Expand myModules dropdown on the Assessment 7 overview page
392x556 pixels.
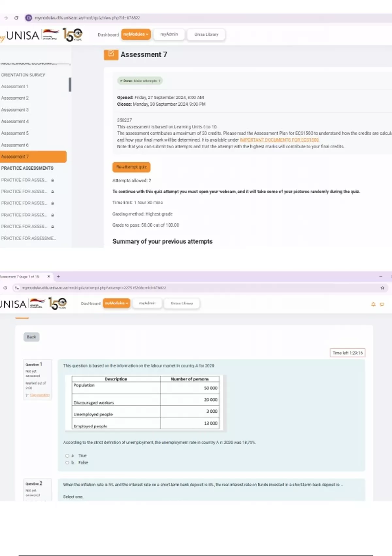[x=136, y=34]
